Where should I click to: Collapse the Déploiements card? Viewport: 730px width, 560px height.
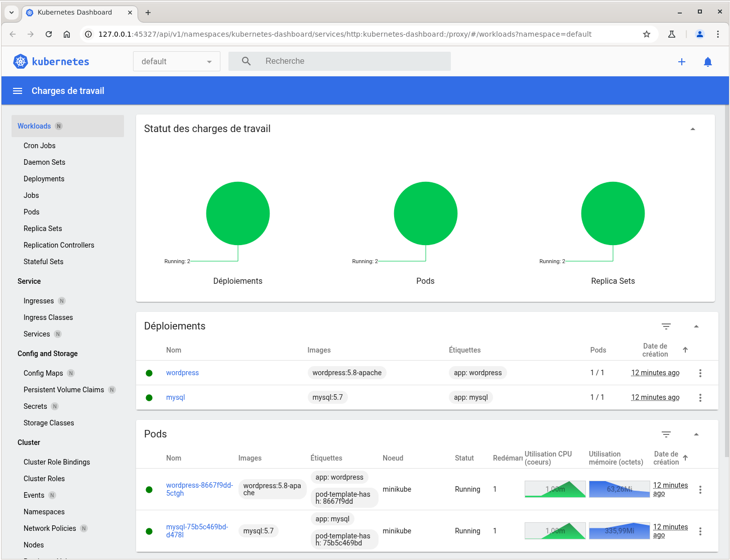(x=696, y=326)
